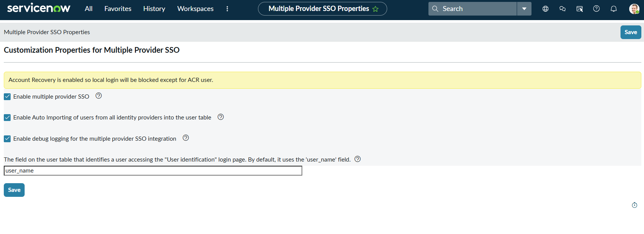This screenshot has height=234, width=644.
Task: Click the user_name identification field
Action: (x=153, y=171)
